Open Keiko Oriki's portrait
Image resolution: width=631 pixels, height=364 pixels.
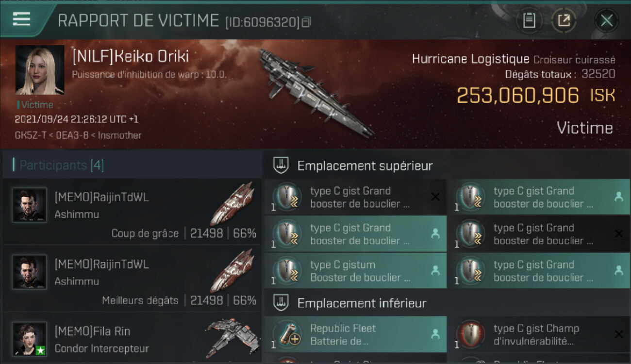(40, 70)
